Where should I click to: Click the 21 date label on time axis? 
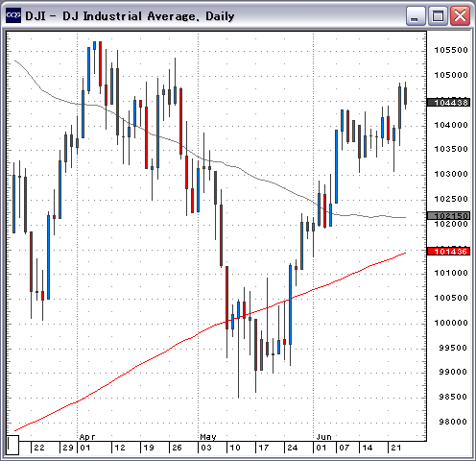pos(396,448)
